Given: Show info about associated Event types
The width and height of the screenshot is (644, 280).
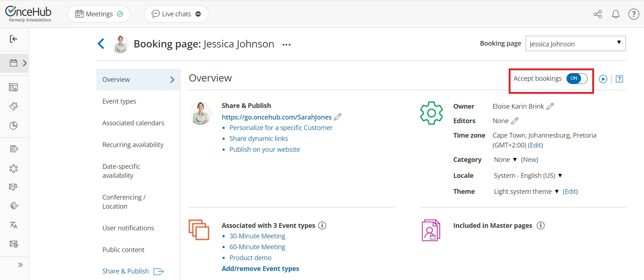Looking at the screenshot, I should 322,225.
